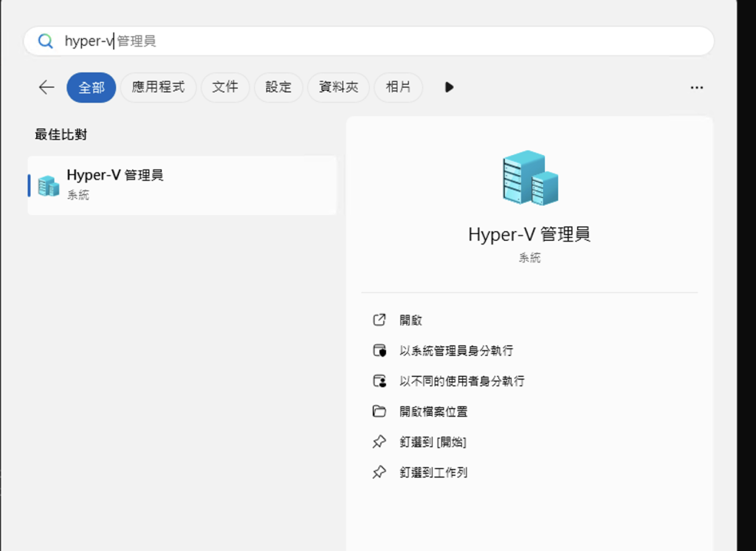Open the three-dots more options menu

[696, 87]
